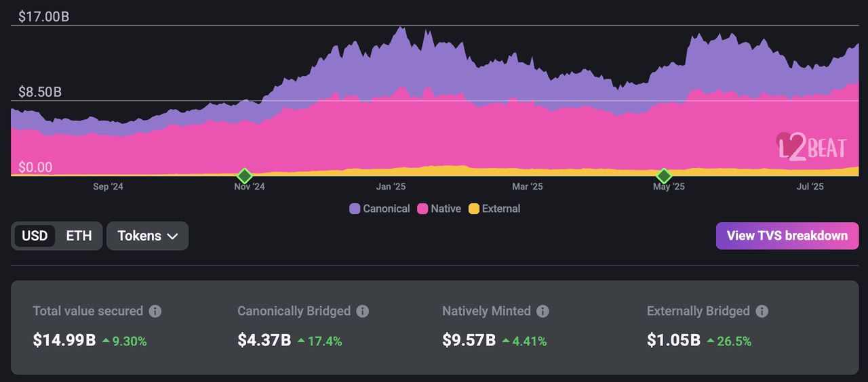Open the Tokens dropdown
Viewport: 868px width, 382px height.
(147, 236)
